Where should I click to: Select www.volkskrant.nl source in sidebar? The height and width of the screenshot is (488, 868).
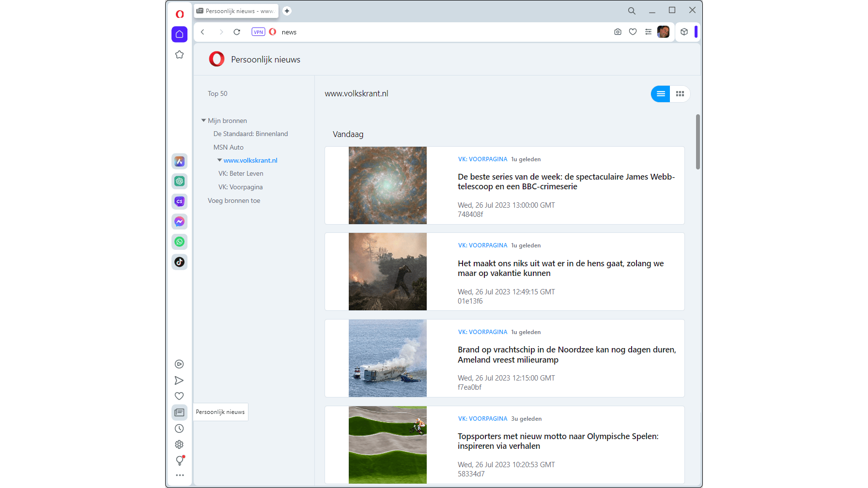pos(250,161)
